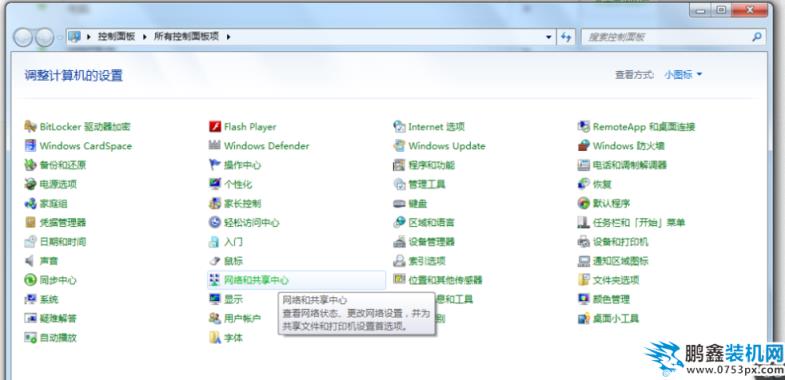
Task: Open the 电话和调制解调器 link
Action: click(x=630, y=165)
